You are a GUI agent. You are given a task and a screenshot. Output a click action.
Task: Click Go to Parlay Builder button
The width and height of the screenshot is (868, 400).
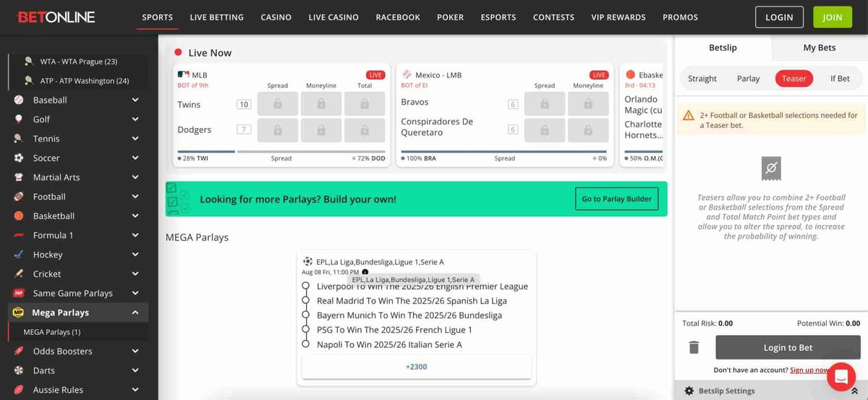(617, 199)
